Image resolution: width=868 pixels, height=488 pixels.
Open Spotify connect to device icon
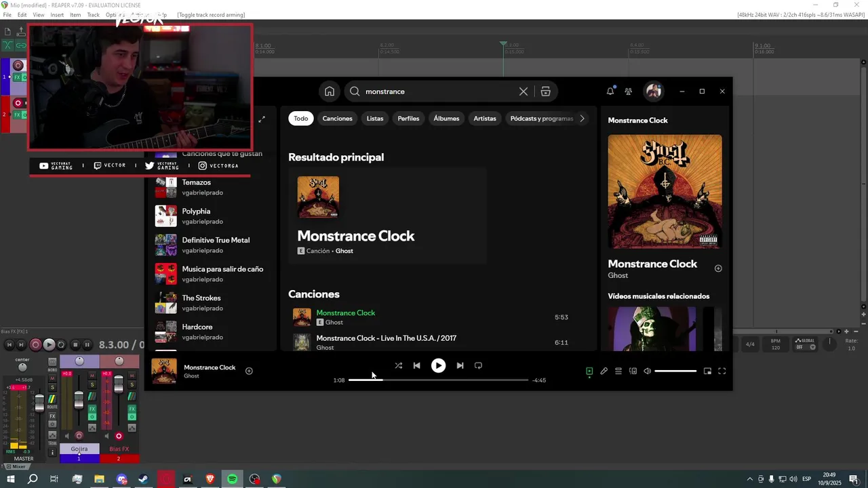633,371
